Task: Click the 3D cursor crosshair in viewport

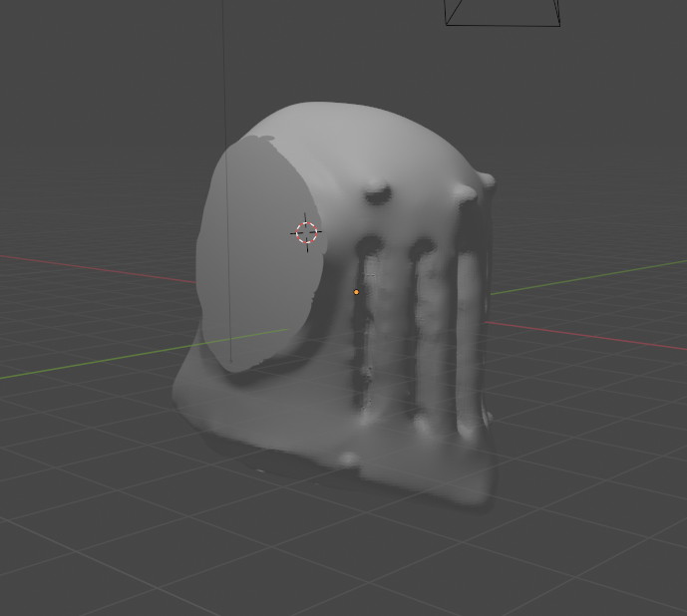Action: click(306, 232)
